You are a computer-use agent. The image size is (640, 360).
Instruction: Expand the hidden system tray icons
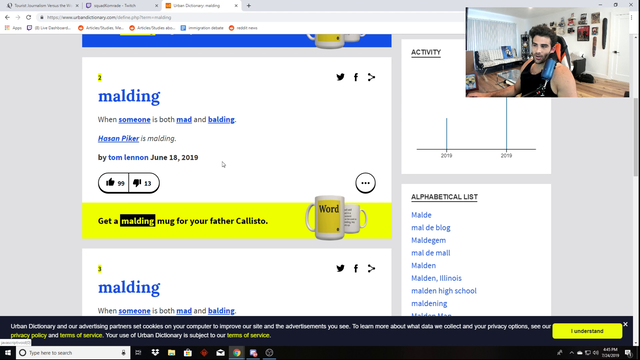click(571, 353)
